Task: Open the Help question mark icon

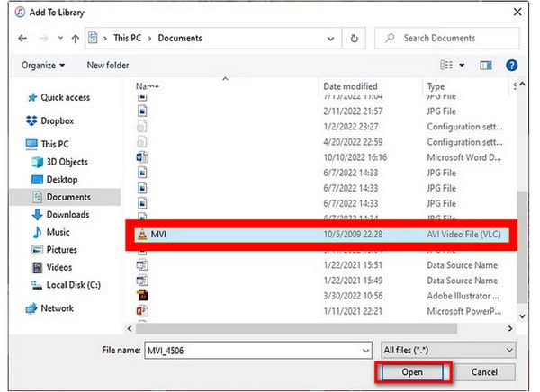Action: [511, 65]
